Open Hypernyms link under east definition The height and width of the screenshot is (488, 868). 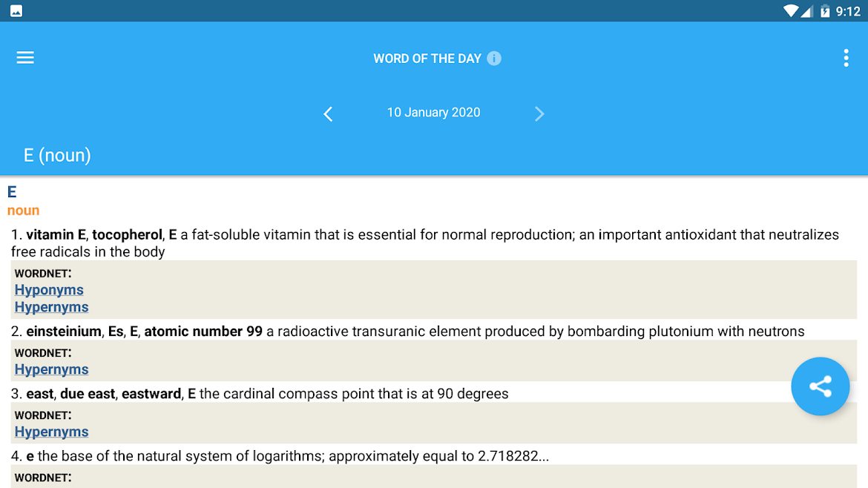(x=51, y=432)
